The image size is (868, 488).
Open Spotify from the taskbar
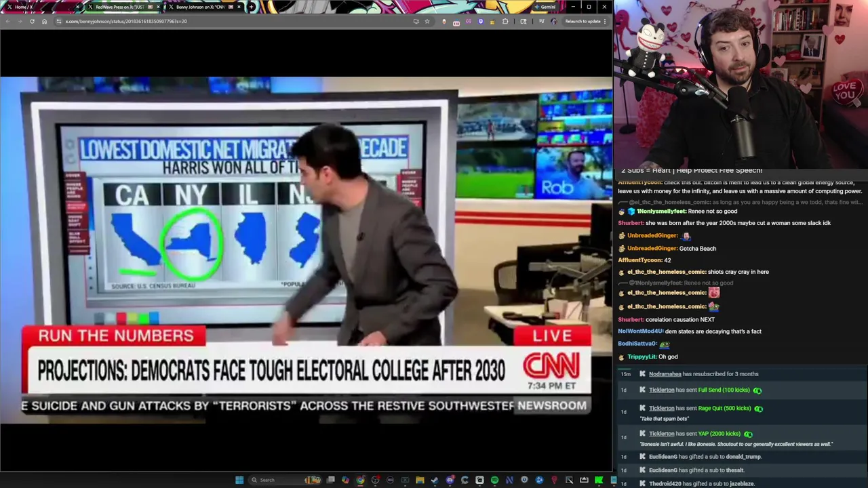494,480
